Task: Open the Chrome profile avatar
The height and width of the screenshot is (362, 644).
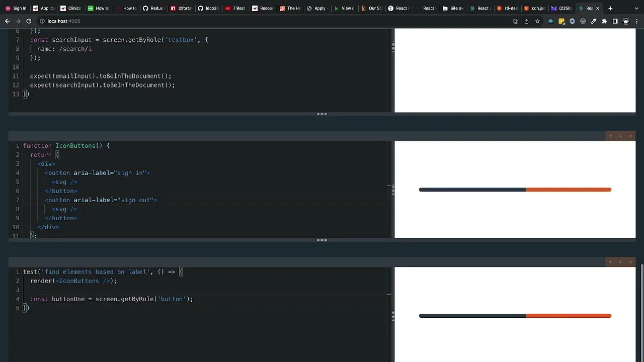Action: pos(626,21)
